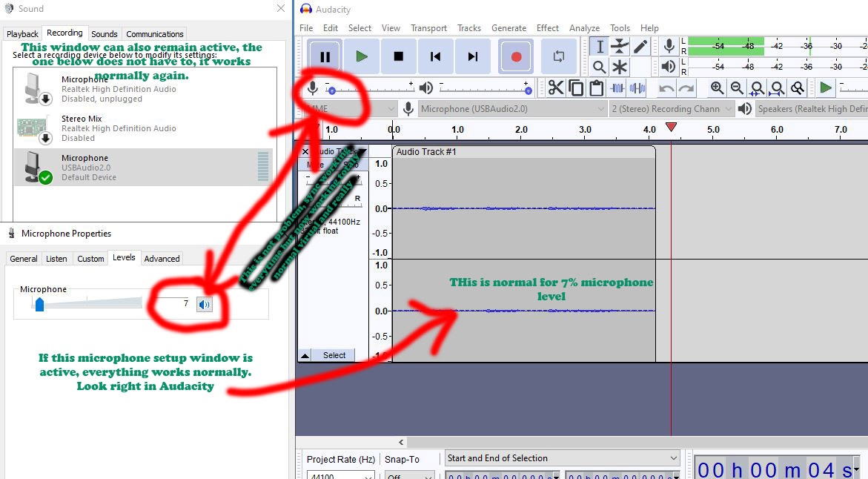Image resolution: width=868 pixels, height=479 pixels.
Task: Open Speakers (Realtek) playback device dropdown
Action: pos(811,109)
